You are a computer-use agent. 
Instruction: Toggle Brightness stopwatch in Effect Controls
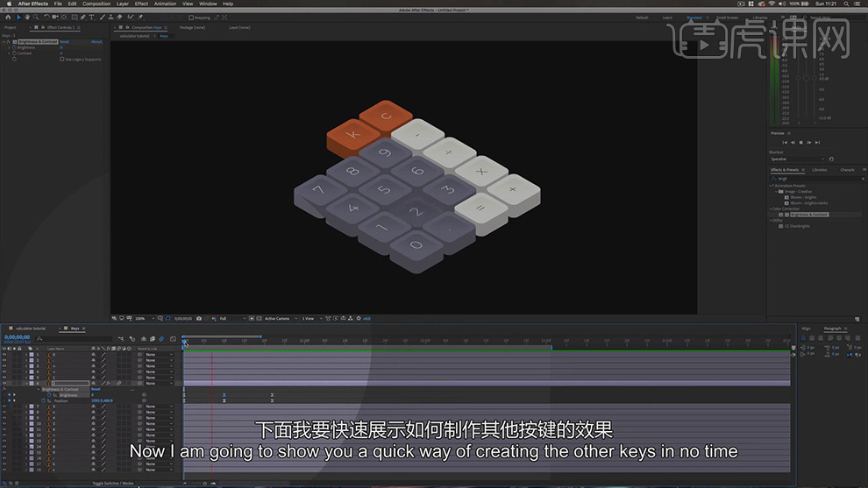coord(14,47)
